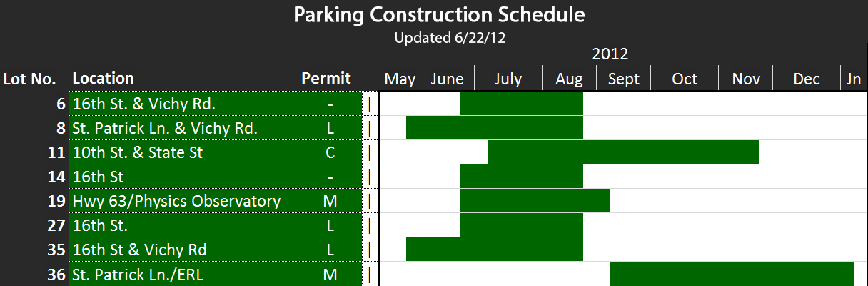Viewport: 868px width, 286px height.
Task: Select the Lot 6 green timeline bar
Action: point(522,104)
